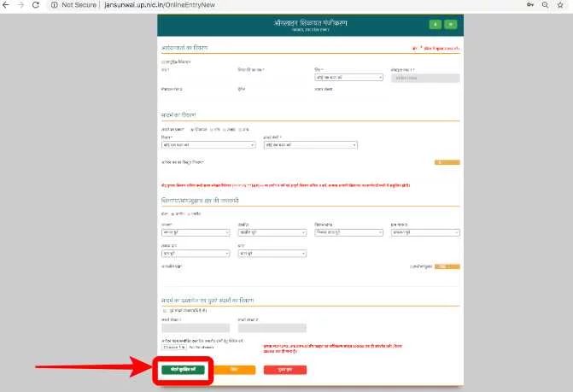The height and width of the screenshot is (392, 573).
Task: Select the third reference type radio option
Action: 225,130
